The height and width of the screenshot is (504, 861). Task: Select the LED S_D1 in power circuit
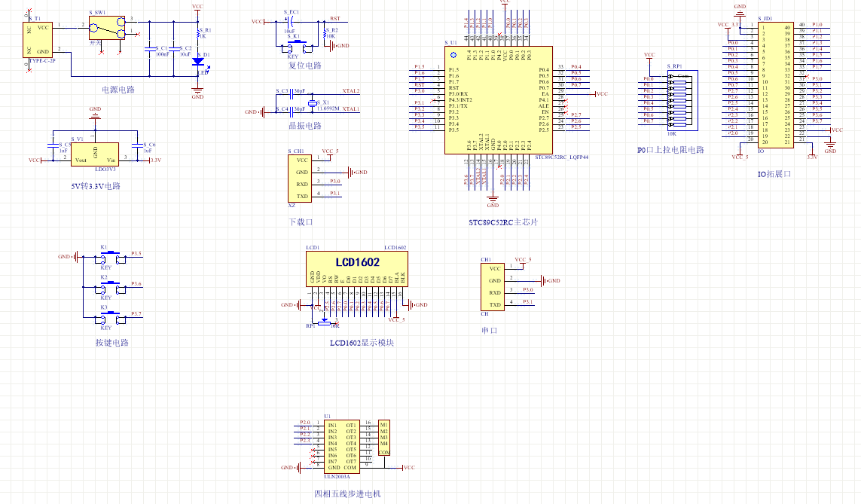click(x=198, y=62)
